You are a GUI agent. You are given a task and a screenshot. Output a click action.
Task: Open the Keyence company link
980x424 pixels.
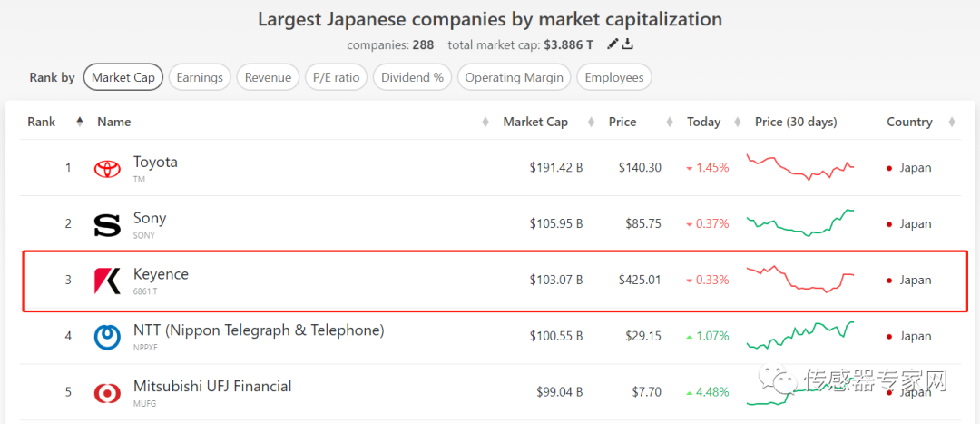coord(161,274)
